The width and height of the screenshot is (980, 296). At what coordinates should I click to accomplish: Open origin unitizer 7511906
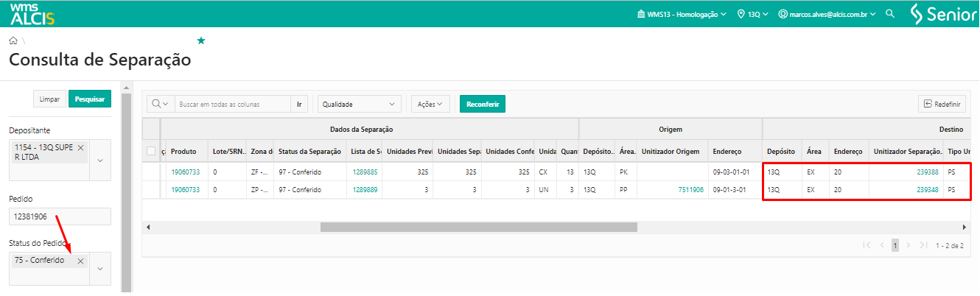690,189
